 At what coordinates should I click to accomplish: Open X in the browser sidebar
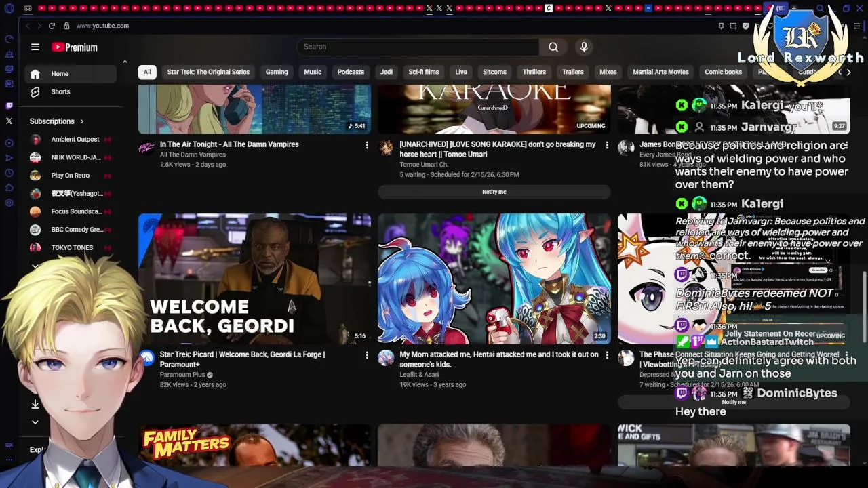pos(9,121)
